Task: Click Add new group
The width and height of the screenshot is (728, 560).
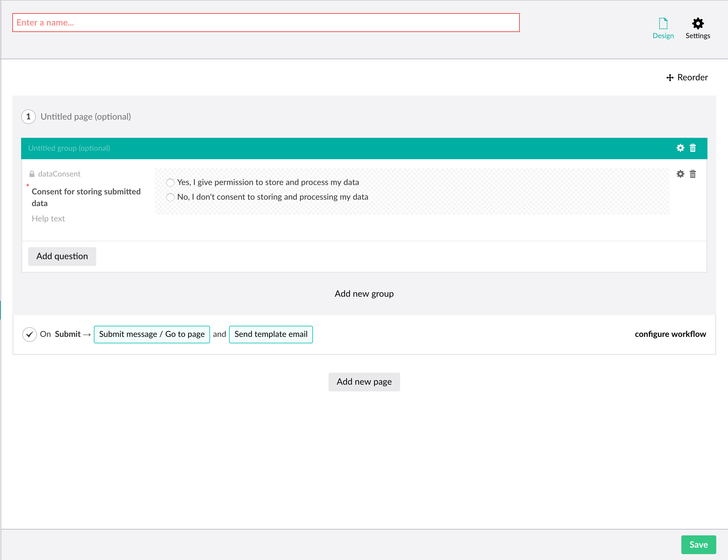Action: pos(364,294)
